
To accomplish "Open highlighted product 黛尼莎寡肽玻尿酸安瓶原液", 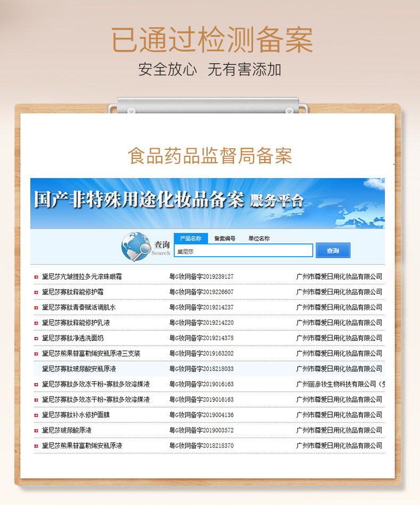I will click(79, 369).
